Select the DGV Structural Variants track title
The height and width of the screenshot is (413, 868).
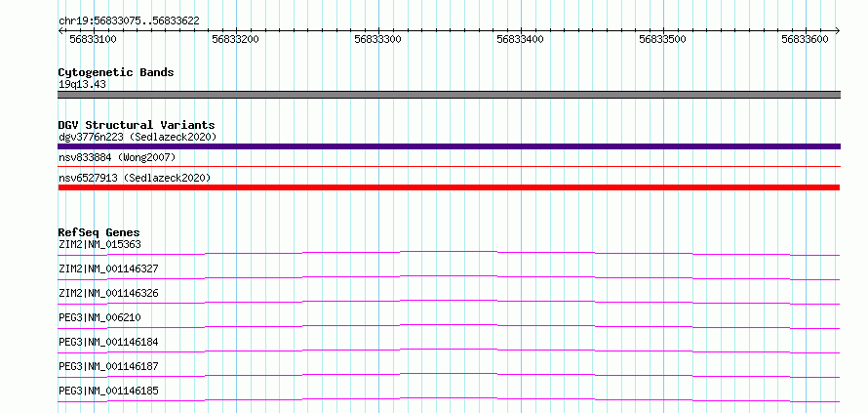(137, 125)
